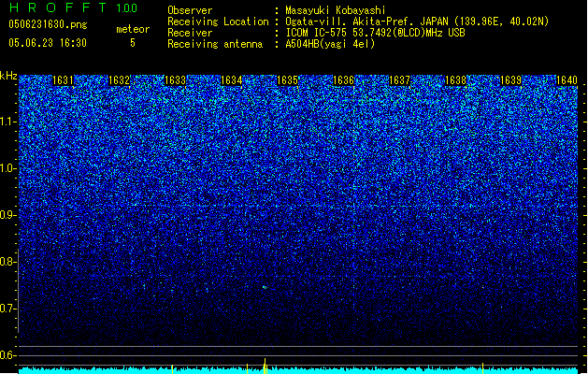The image size is (588, 374).
Task: Click the 1639 time marker
Action: [511, 80]
